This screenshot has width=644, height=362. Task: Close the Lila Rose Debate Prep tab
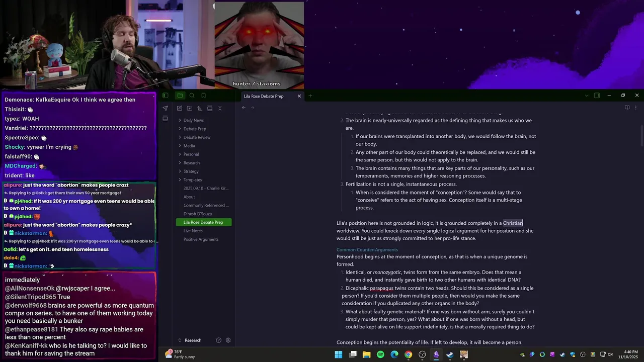pos(299,96)
